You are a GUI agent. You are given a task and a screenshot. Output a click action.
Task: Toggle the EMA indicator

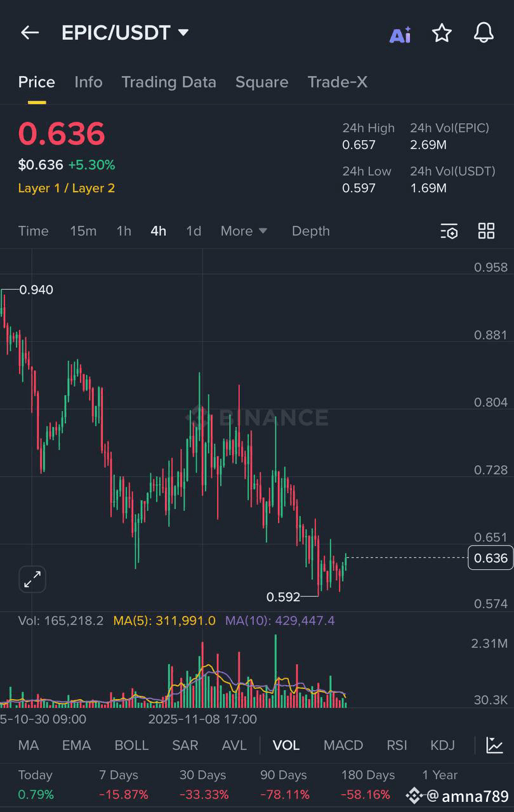[77, 745]
